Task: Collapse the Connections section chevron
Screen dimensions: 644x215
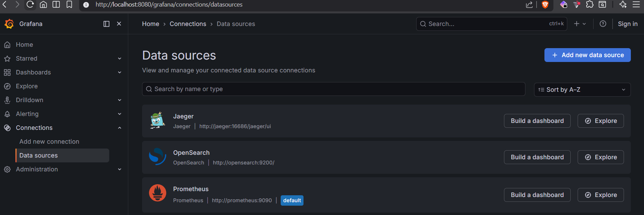Action: (x=120, y=128)
